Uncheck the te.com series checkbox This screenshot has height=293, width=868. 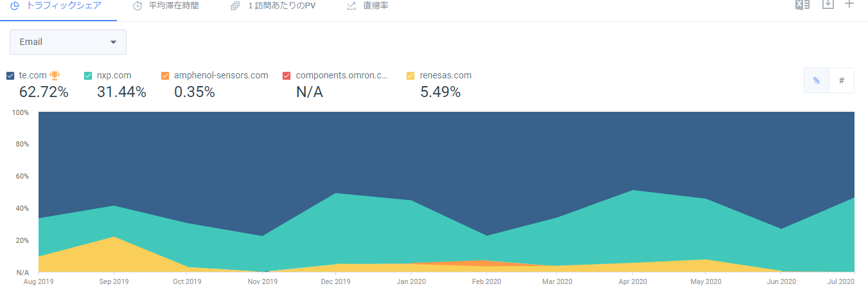10,76
